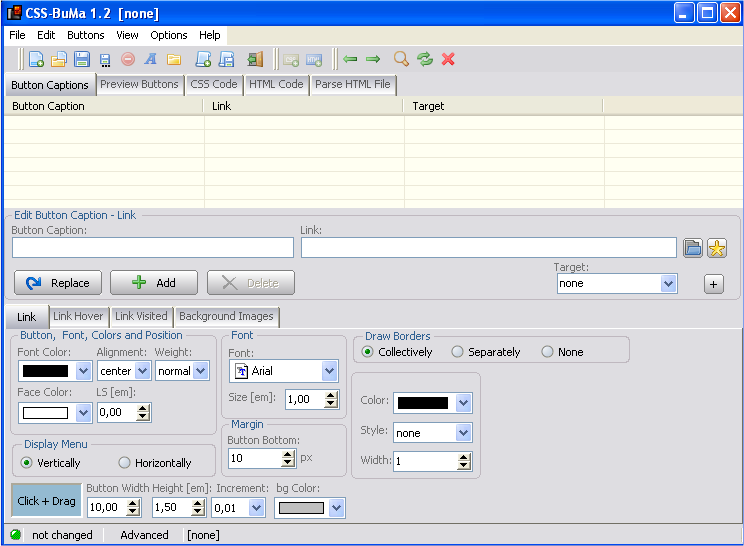Click the border Width spinner arrows
The width and height of the screenshot is (744, 546).
click(464, 461)
